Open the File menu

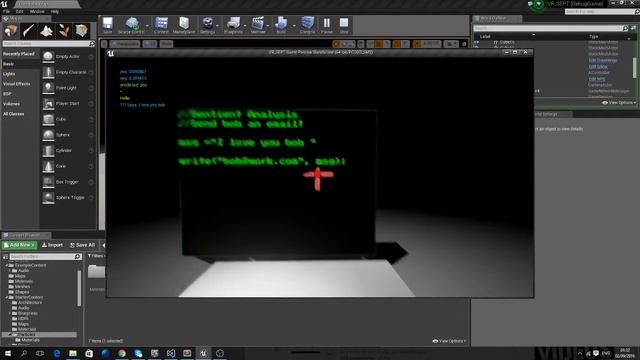pos(6,11)
